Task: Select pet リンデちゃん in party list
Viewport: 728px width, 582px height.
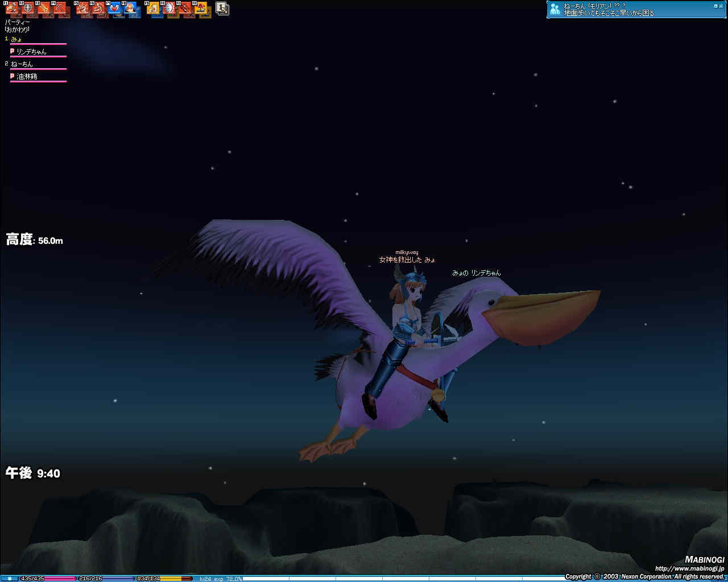Action: point(31,52)
